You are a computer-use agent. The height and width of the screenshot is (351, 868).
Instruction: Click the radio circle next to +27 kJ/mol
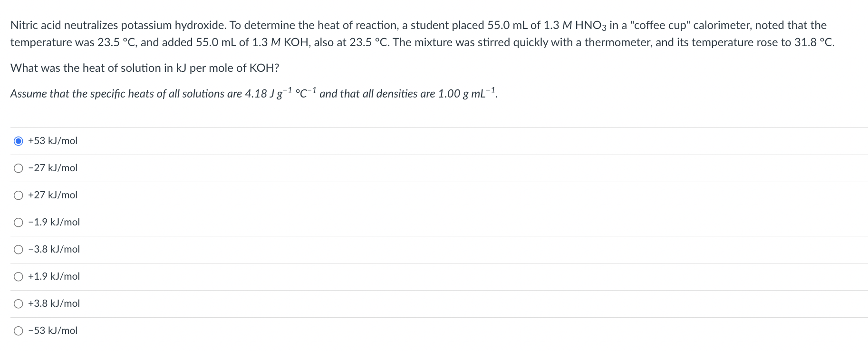click(18, 195)
